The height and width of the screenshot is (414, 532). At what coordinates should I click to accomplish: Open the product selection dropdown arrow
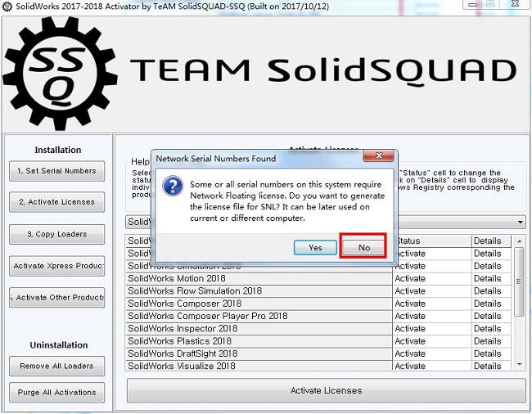point(520,222)
